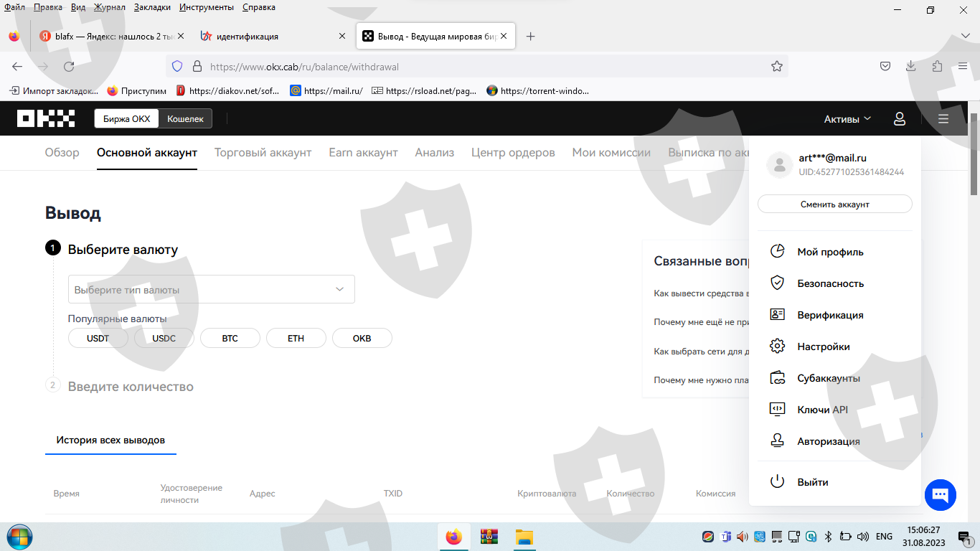The height and width of the screenshot is (551, 980).
Task: Switch to the Биржа OKX toggle
Action: tap(127, 119)
